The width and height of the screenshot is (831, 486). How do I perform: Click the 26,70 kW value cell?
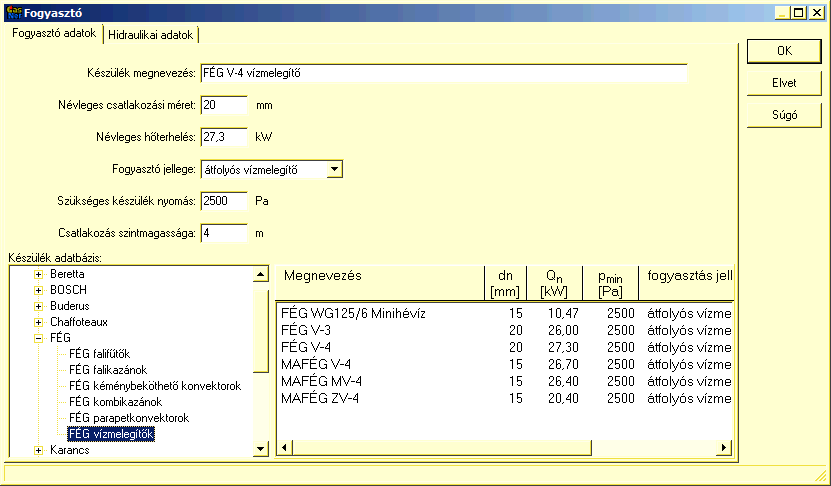point(563,364)
